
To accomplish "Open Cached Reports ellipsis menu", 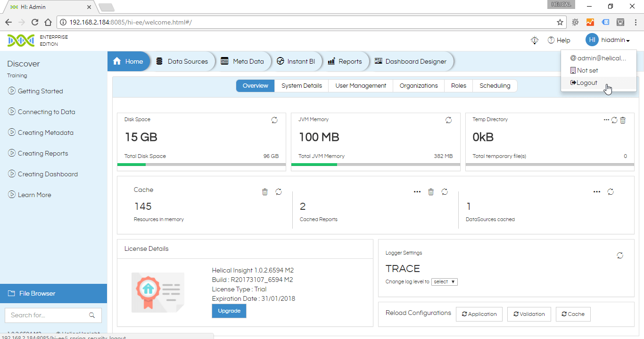I will [417, 192].
